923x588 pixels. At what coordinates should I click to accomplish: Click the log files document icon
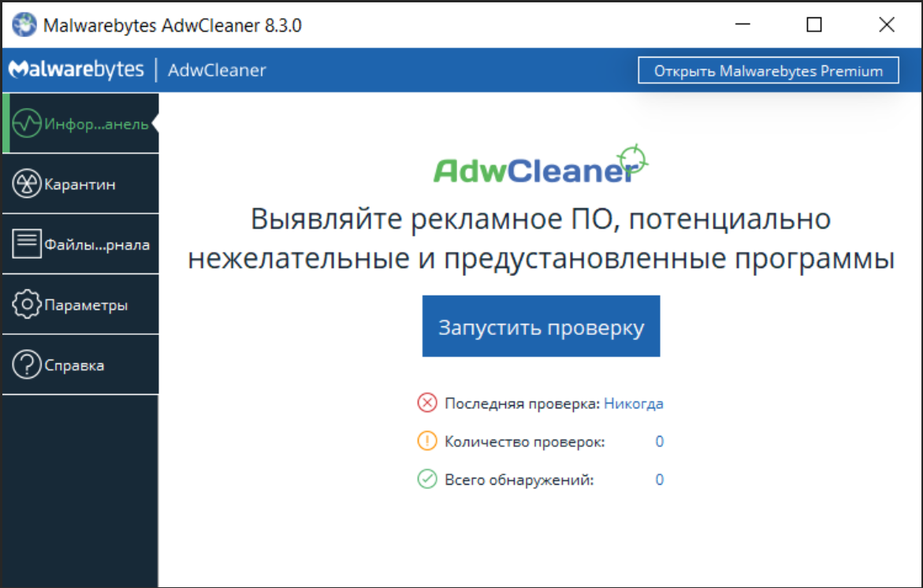(27, 244)
